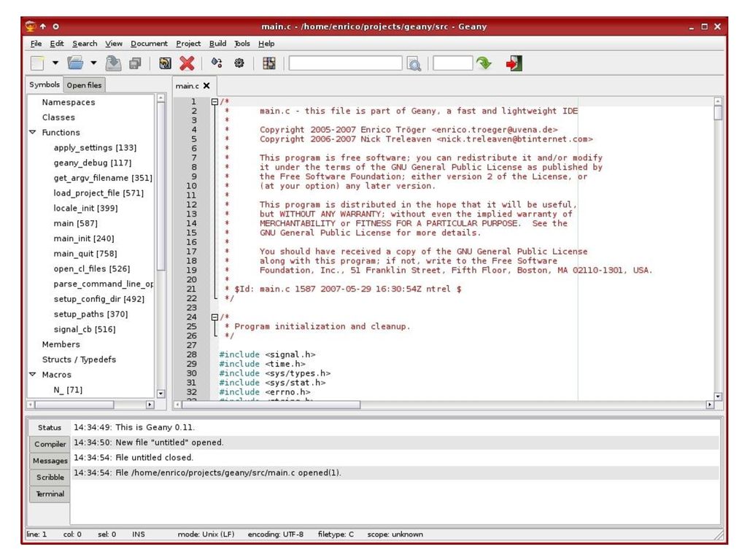This screenshot has height=560, width=747.
Task: Click the green jump-to-line arrow icon
Action: (484, 63)
